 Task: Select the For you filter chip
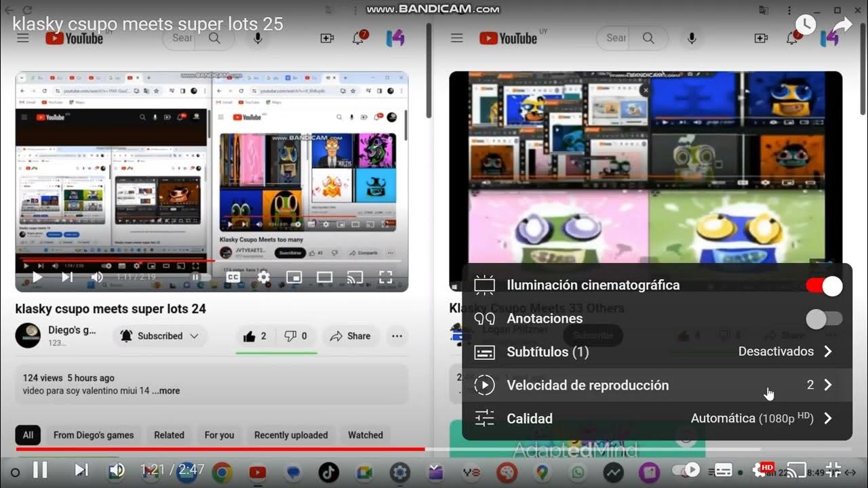219,435
